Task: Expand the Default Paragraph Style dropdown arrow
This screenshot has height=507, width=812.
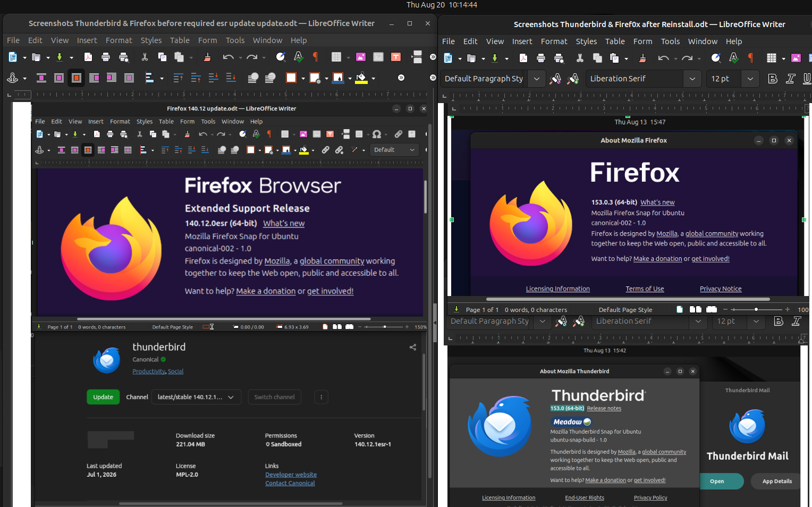Action: pos(537,79)
